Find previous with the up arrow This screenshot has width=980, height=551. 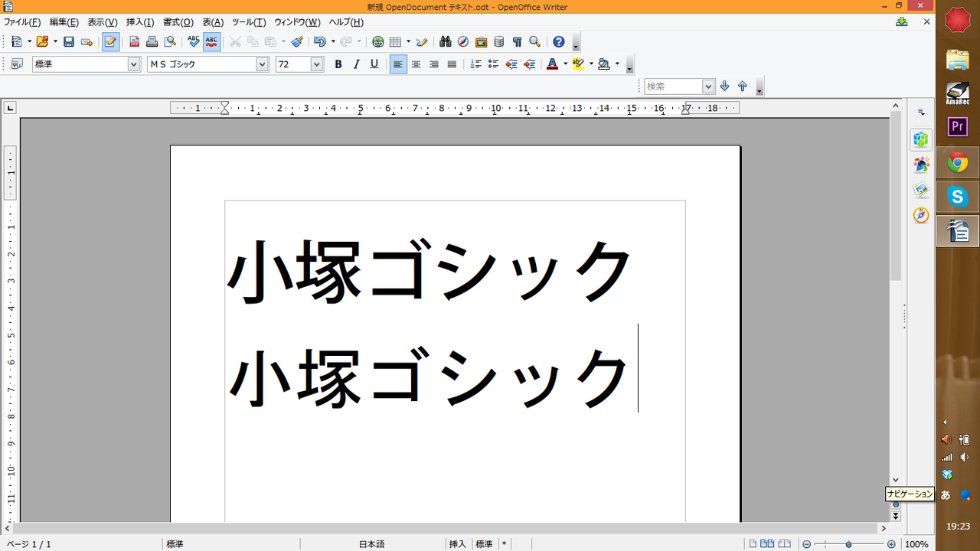tap(743, 86)
